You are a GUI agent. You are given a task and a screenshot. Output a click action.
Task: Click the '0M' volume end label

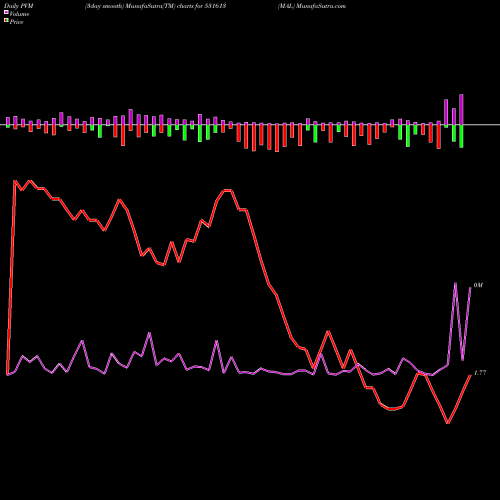[478, 285]
